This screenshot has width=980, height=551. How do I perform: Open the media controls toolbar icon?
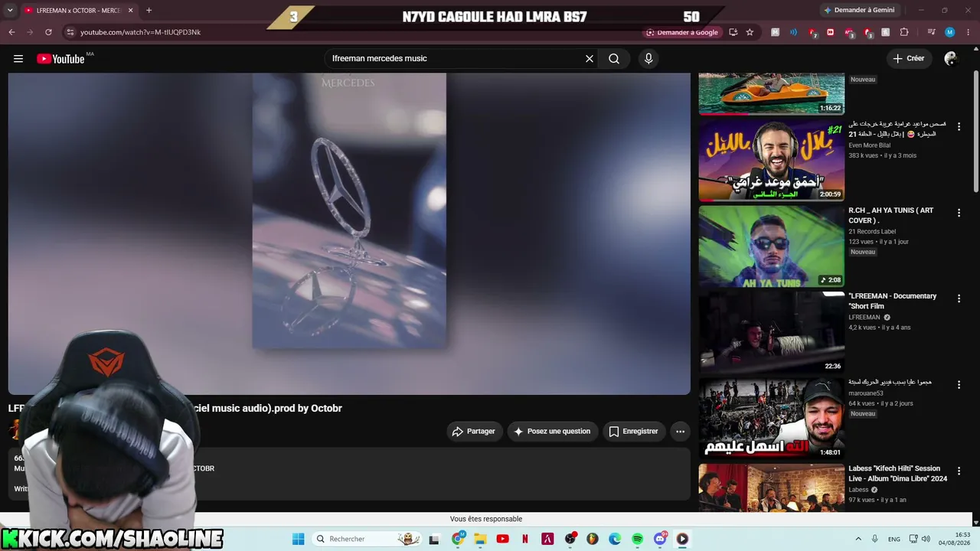pyautogui.click(x=931, y=32)
